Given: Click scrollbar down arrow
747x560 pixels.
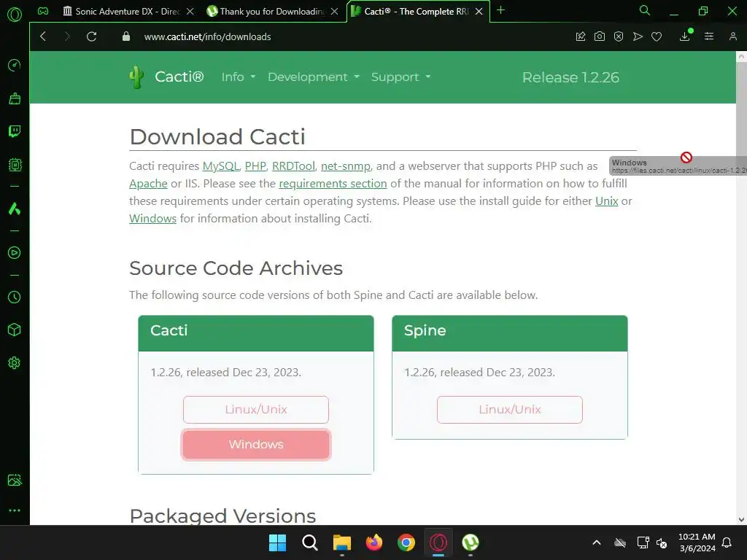Looking at the screenshot, I should [741, 519].
